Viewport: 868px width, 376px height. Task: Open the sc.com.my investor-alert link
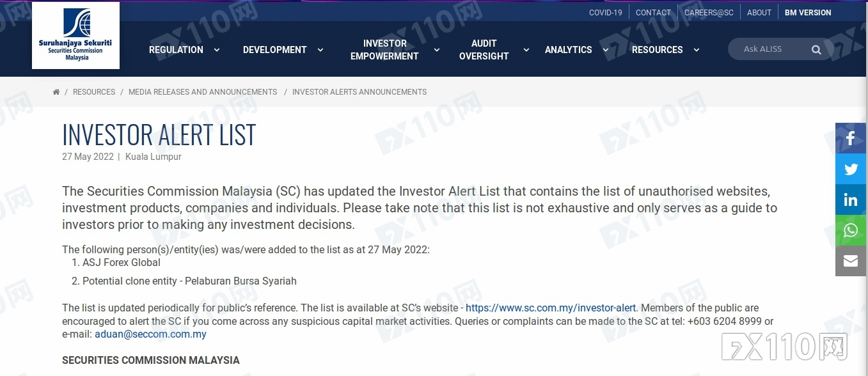point(551,308)
